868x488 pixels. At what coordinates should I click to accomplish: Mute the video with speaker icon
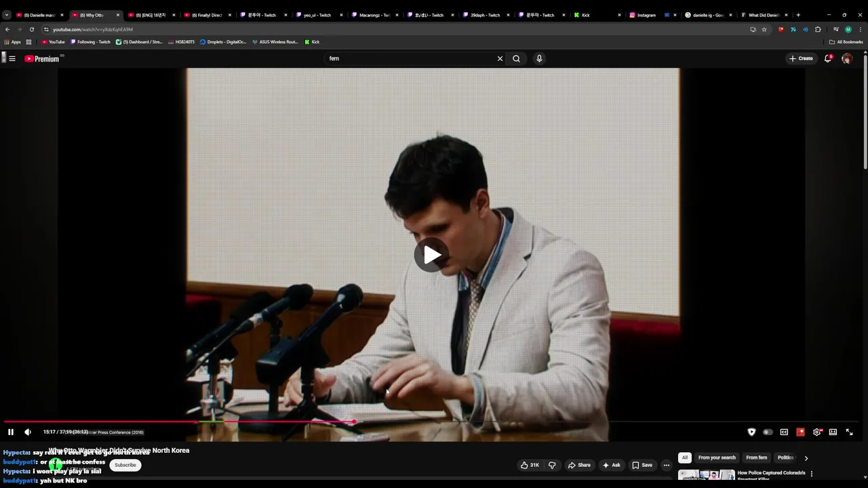pyautogui.click(x=28, y=432)
